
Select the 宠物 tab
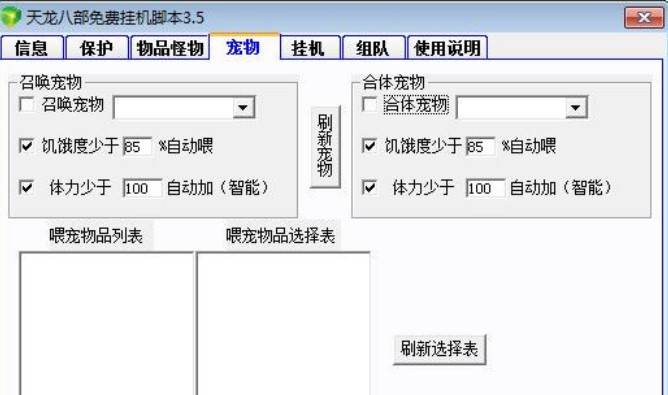(244, 46)
